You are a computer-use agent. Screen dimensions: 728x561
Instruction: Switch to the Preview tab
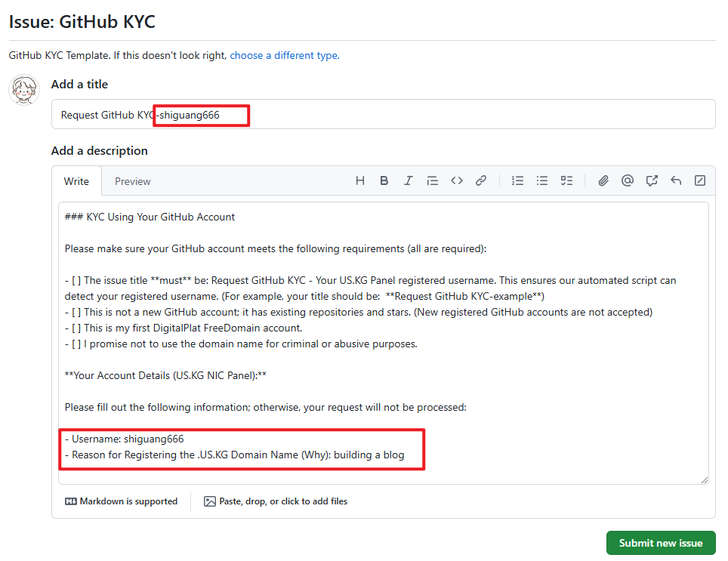pos(133,181)
